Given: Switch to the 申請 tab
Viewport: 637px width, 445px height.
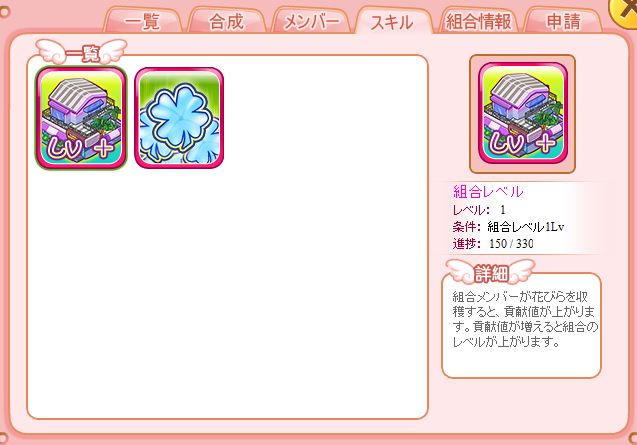Looking at the screenshot, I should (x=563, y=22).
